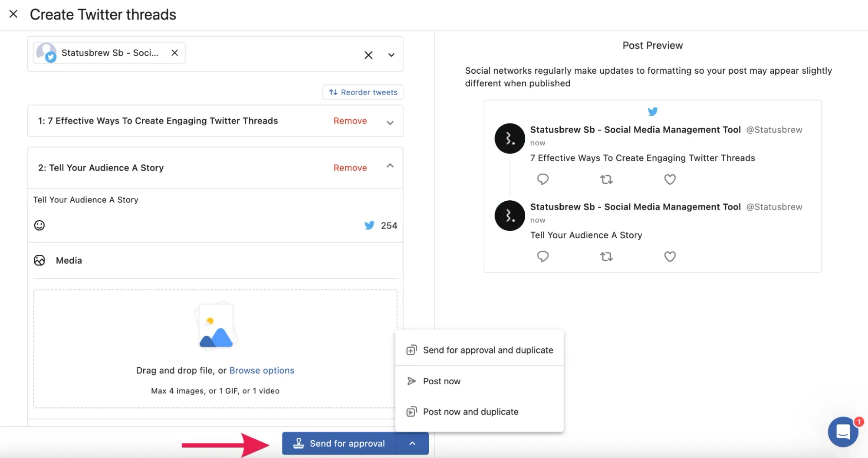Choose 'Post now and duplicate' option
The image size is (868, 458).
coord(470,412)
